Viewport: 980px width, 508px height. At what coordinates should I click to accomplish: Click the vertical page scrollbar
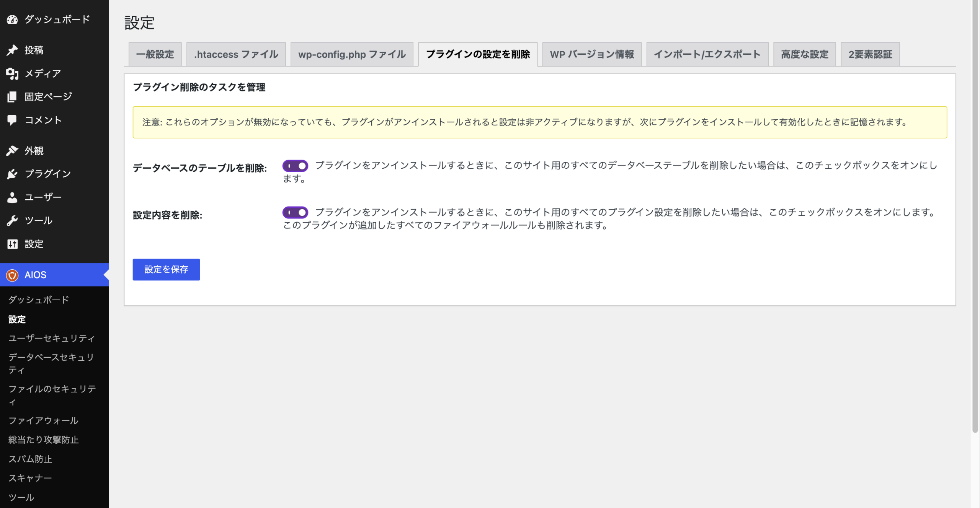point(975,216)
